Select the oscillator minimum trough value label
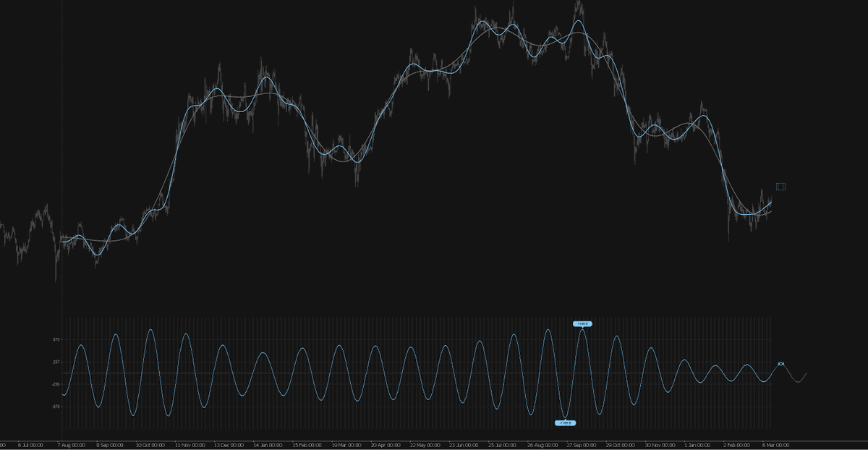Image resolution: width=868 pixels, height=450 pixels. (566, 423)
